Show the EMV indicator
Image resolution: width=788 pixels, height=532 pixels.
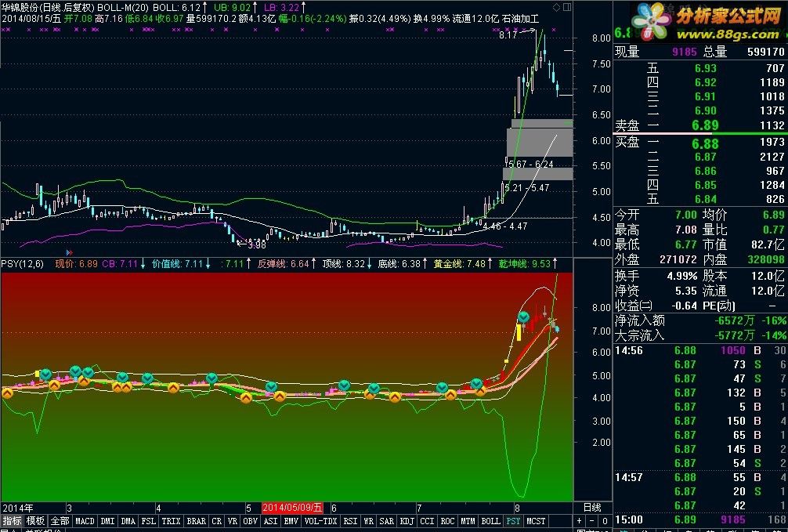(x=291, y=521)
